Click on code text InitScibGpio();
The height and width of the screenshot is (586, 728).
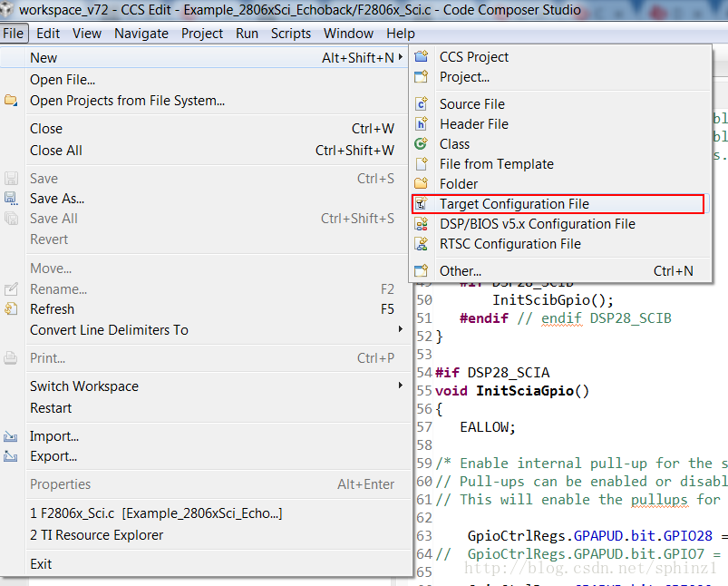click(x=553, y=300)
